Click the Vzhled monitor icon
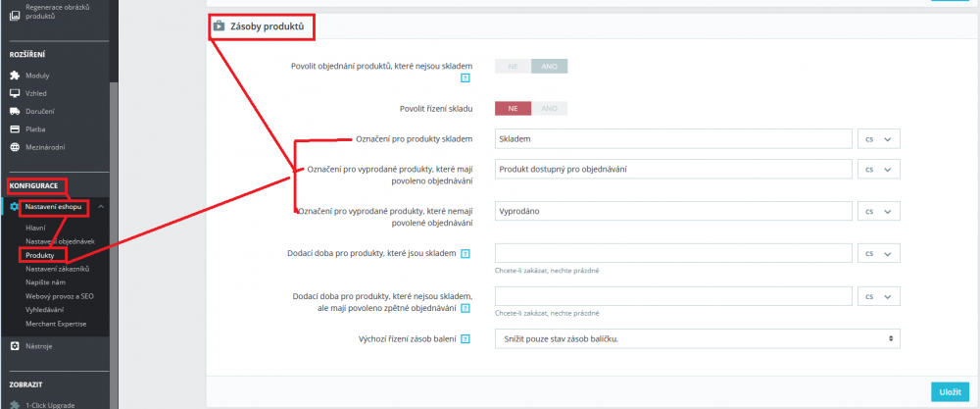This screenshot has height=409, width=980. click(x=15, y=93)
